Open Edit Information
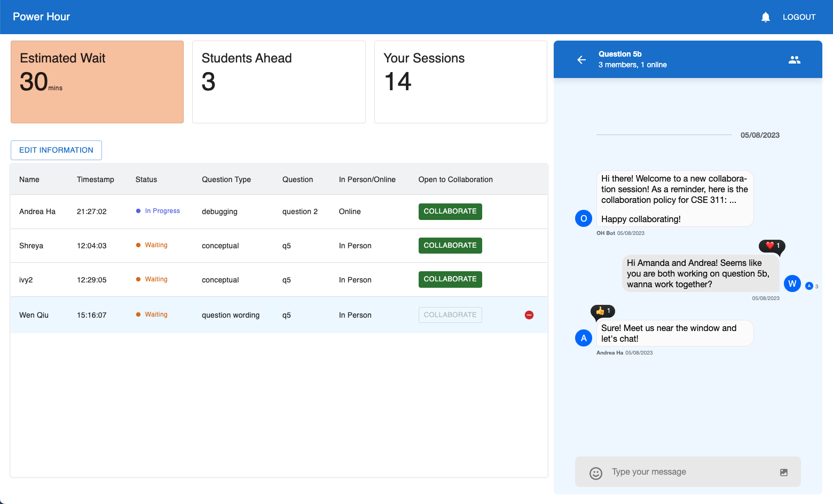Viewport: 833px width, 504px height. click(x=56, y=150)
